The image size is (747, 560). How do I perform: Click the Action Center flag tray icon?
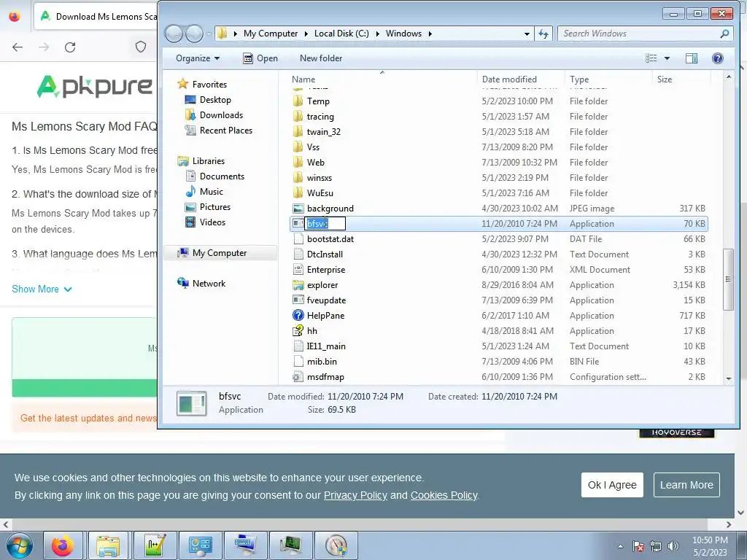click(x=638, y=546)
